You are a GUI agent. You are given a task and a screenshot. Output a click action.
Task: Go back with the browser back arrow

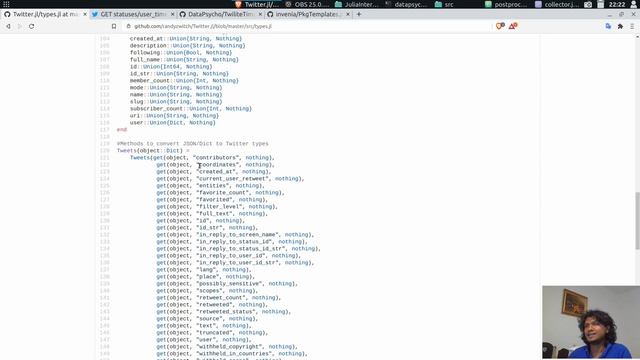tap(8, 26)
